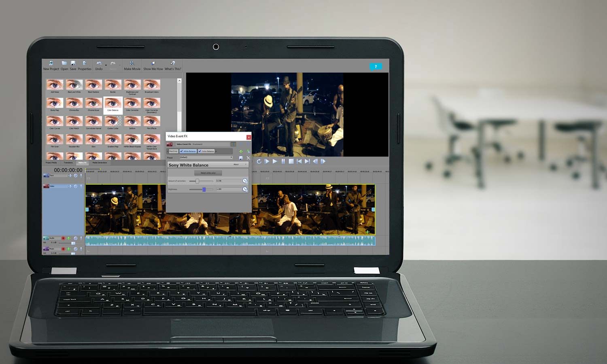Click the Audio track record arm button

click(63, 238)
